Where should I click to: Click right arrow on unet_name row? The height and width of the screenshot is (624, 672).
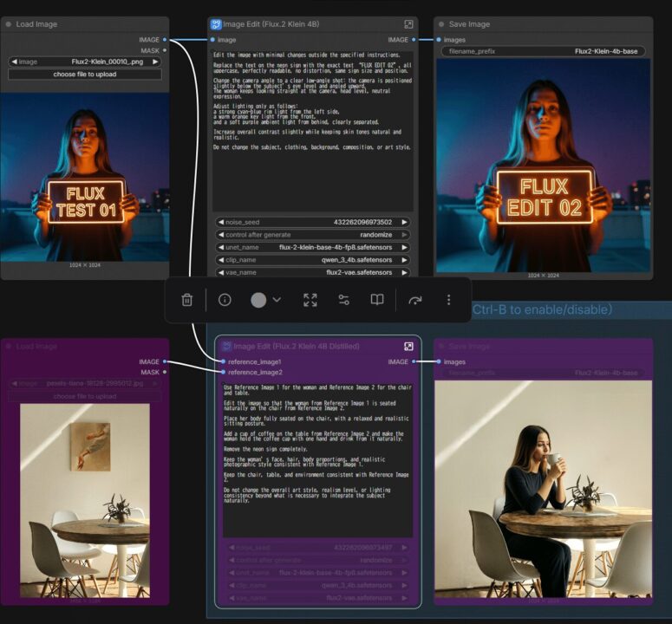[404, 247]
